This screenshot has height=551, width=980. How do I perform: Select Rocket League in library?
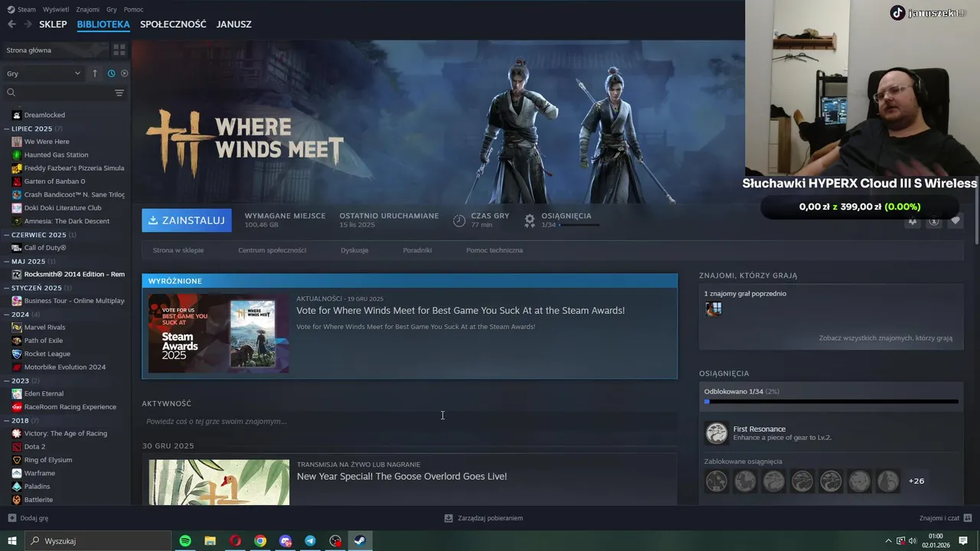tap(47, 354)
